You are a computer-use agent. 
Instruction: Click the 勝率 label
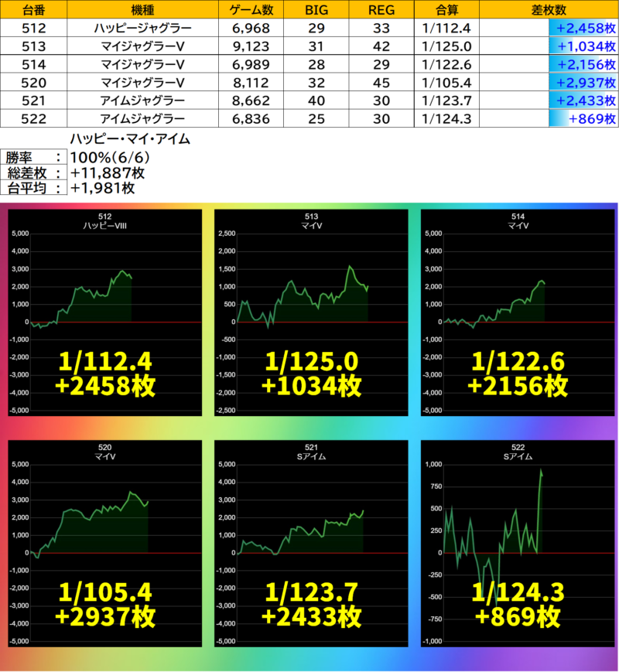coord(33,157)
